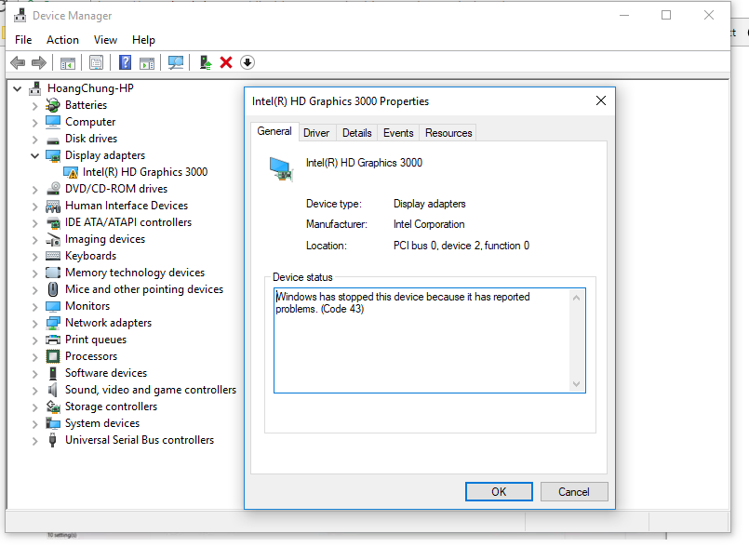Switch to the Resources tab
This screenshot has height=560, width=749.
tap(448, 133)
